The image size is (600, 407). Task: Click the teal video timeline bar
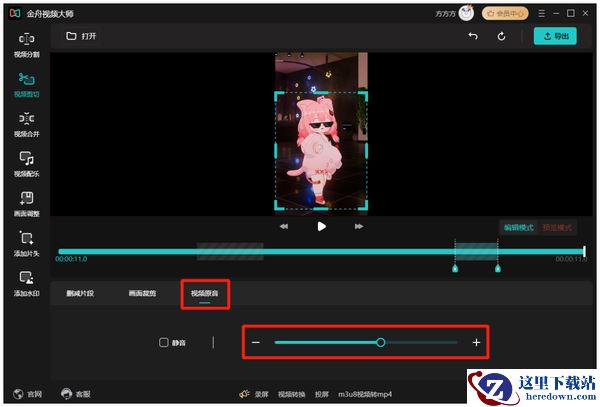click(321, 251)
